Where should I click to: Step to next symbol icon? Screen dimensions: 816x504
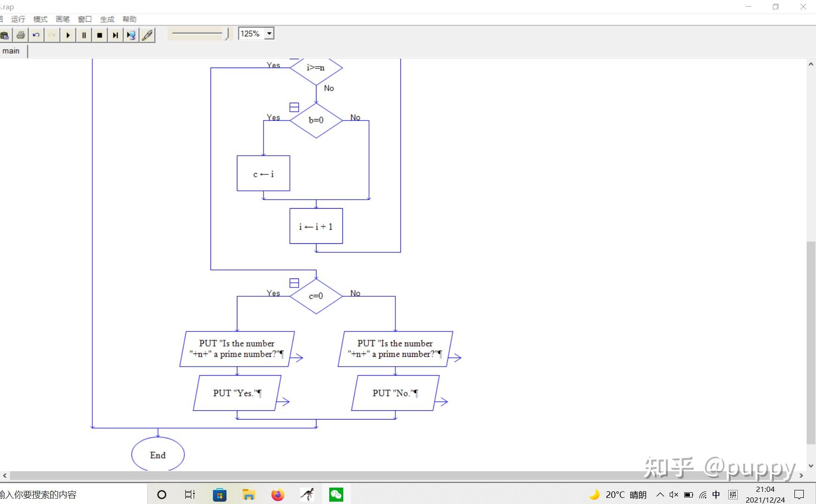pos(115,35)
